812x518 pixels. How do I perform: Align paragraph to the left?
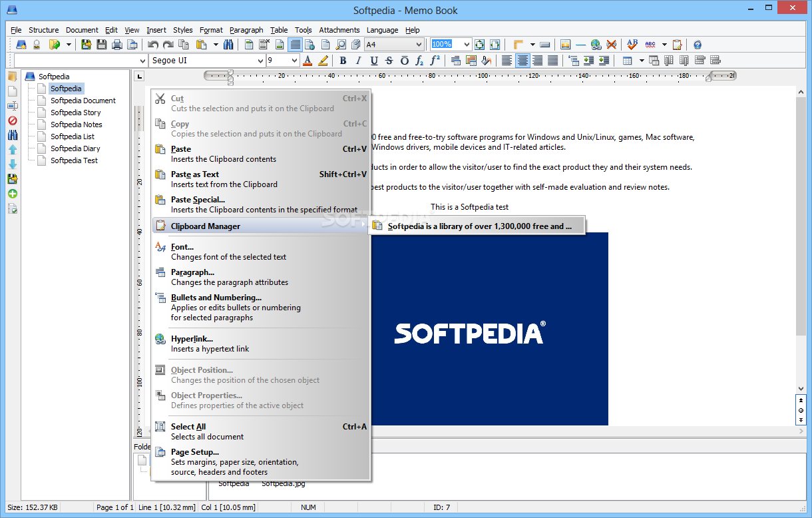coord(507,61)
